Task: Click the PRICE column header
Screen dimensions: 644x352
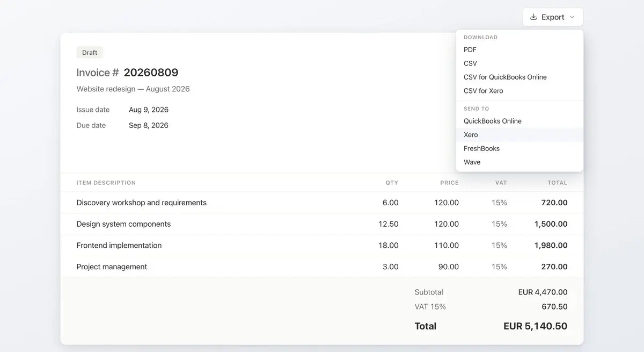Action: click(x=450, y=183)
